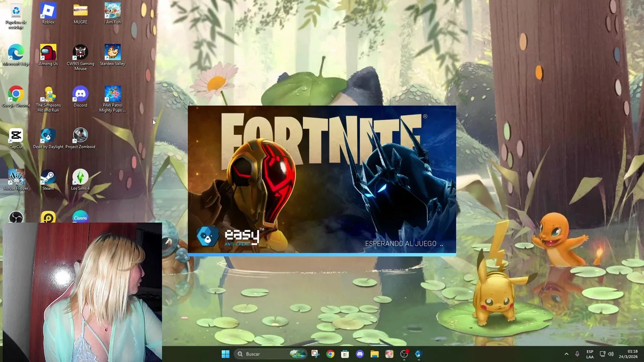
Task: Open the Discord icon on the taskbar
Action: (x=360, y=354)
